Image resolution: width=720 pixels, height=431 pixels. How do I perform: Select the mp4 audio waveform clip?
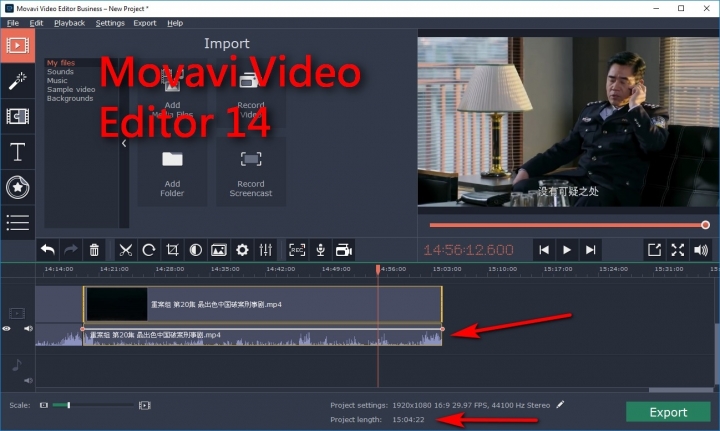(x=262, y=337)
